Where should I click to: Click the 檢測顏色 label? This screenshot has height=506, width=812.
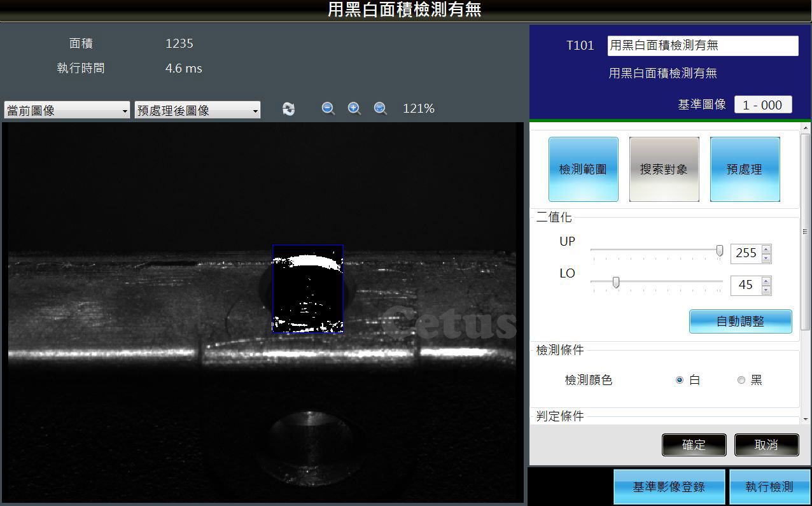click(589, 380)
